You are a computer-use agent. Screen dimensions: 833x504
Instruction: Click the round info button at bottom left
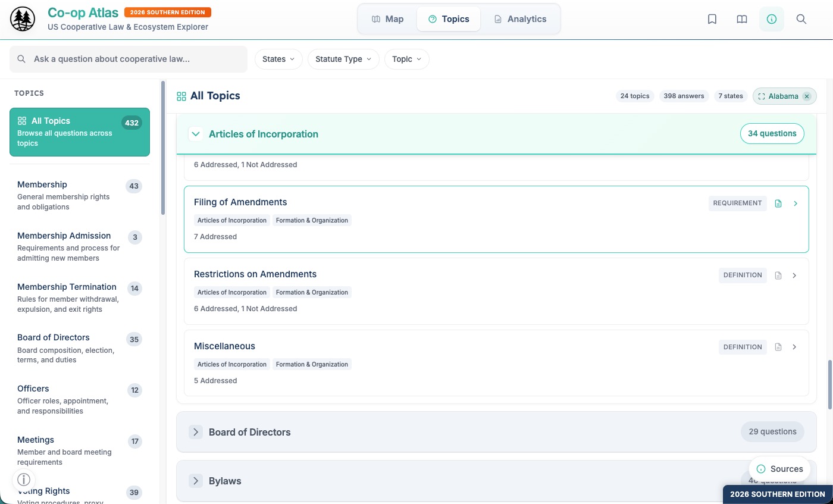coord(24,479)
